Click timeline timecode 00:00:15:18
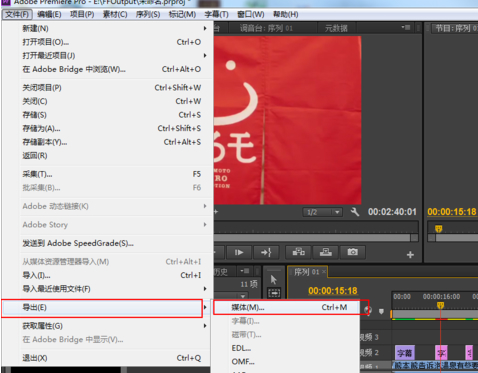The image size is (478, 373). pyautogui.click(x=333, y=291)
